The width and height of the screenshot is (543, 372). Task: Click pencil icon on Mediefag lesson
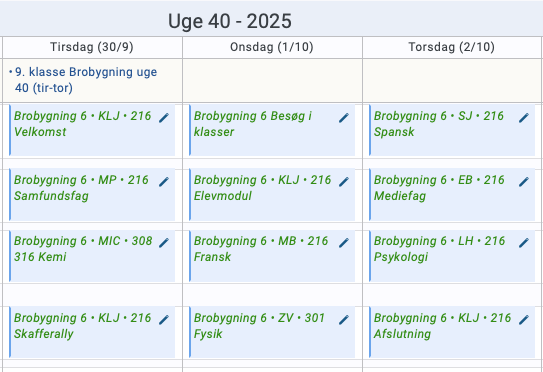tap(524, 182)
